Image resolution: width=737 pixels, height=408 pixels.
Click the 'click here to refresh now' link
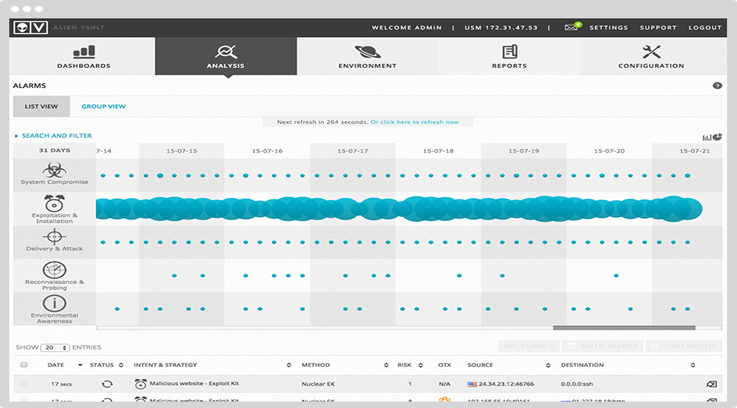[x=415, y=122]
